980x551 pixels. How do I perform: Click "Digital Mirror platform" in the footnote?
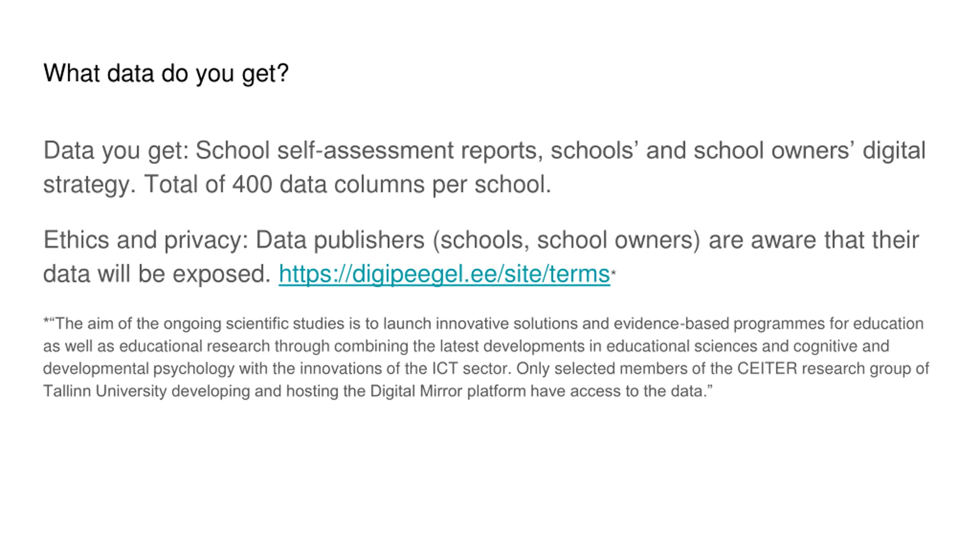(448, 391)
